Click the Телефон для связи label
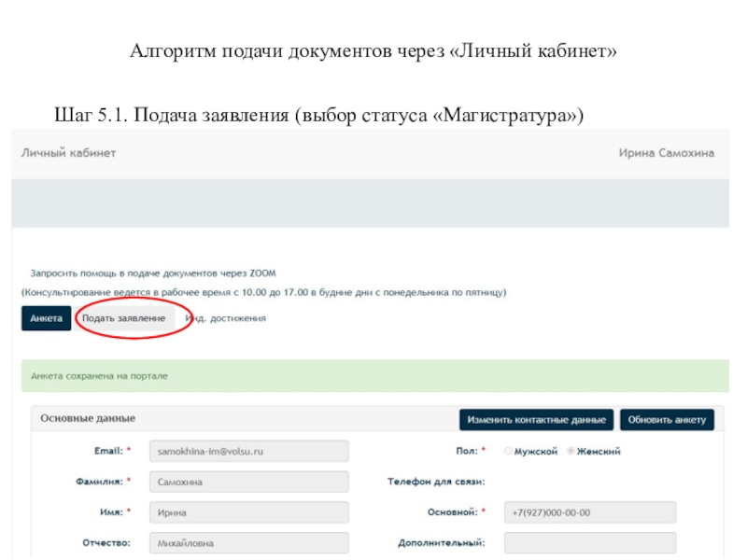The image size is (747, 560). coord(436,482)
